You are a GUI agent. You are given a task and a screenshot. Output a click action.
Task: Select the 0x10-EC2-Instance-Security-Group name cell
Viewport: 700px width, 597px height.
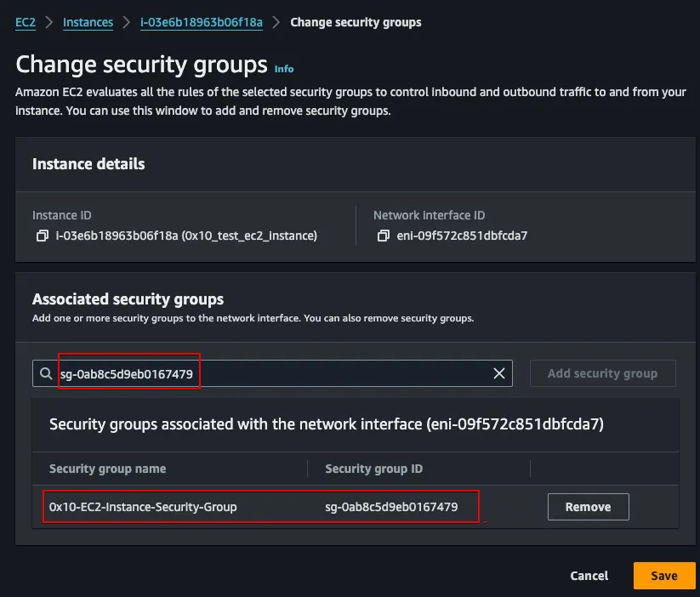(x=143, y=507)
